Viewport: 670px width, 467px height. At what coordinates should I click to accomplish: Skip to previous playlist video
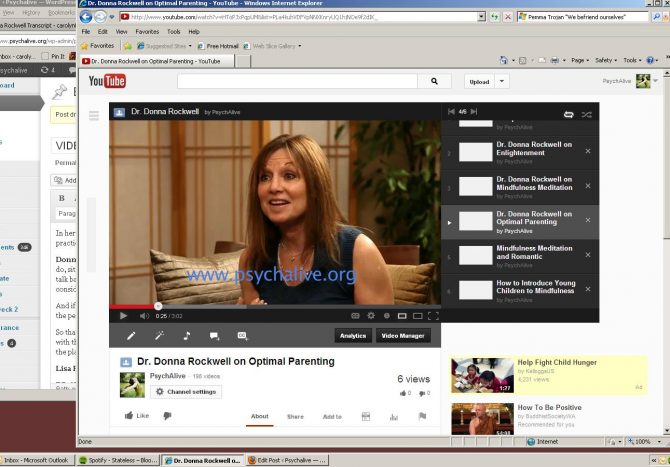click(x=451, y=112)
